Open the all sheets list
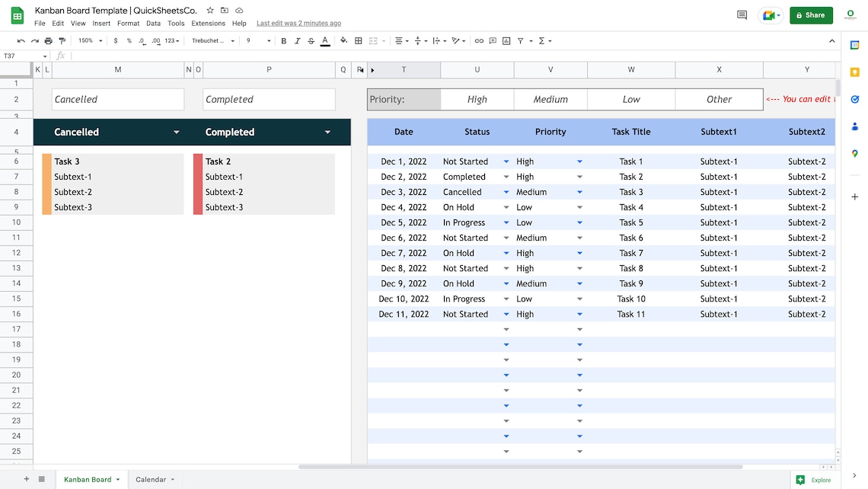868x489 pixels. click(x=42, y=479)
